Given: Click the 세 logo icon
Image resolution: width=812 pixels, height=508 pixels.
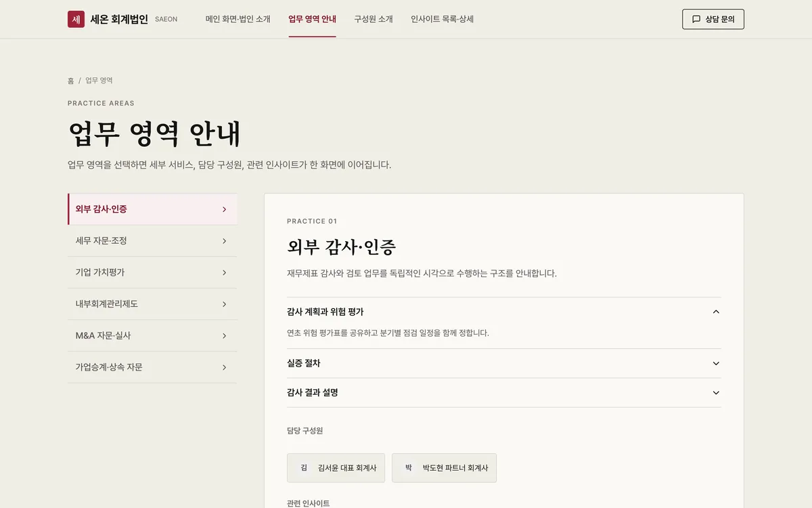Looking at the screenshot, I should click(76, 19).
